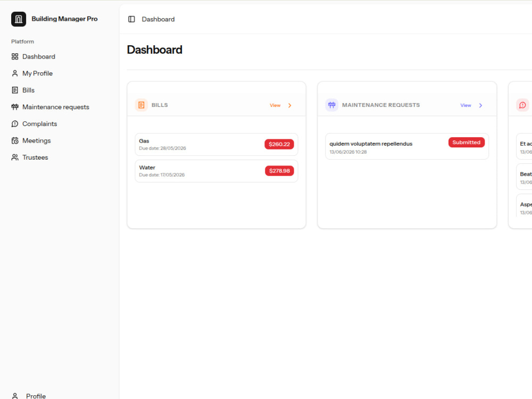Open the quidem voluptatem repellendus request
The width and height of the screenshot is (532, 399).
[407, 146]
